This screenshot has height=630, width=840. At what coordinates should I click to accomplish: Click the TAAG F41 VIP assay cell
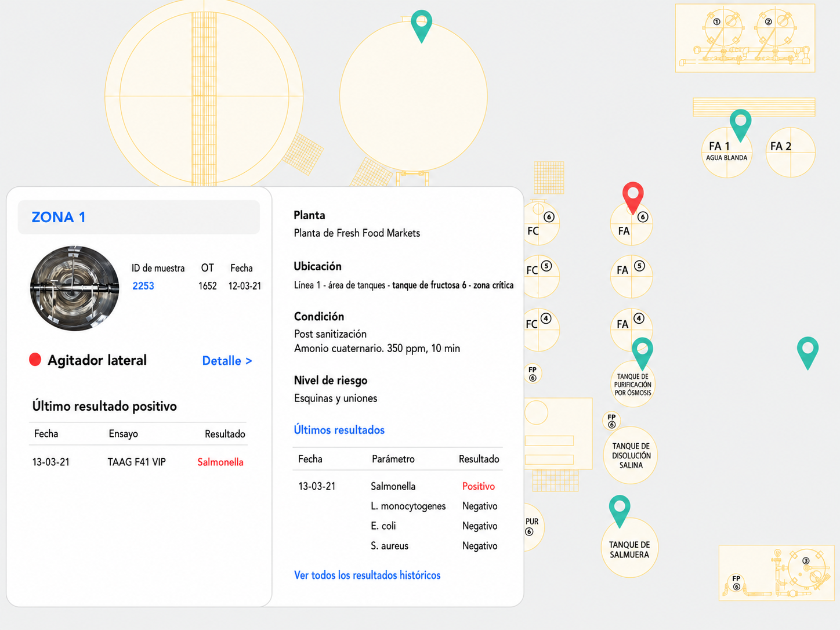click(x=136, y=462)
